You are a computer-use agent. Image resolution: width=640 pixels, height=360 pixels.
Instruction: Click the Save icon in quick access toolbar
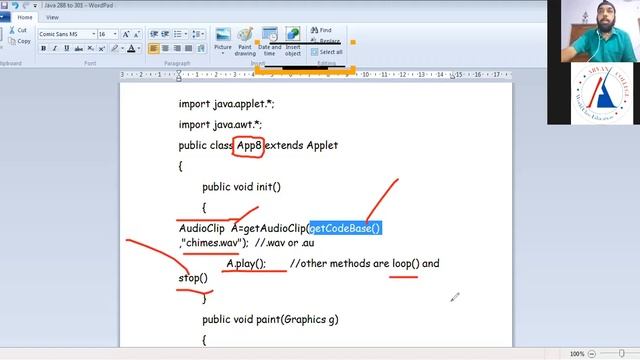pyautogui.click(x=4, y=5)
